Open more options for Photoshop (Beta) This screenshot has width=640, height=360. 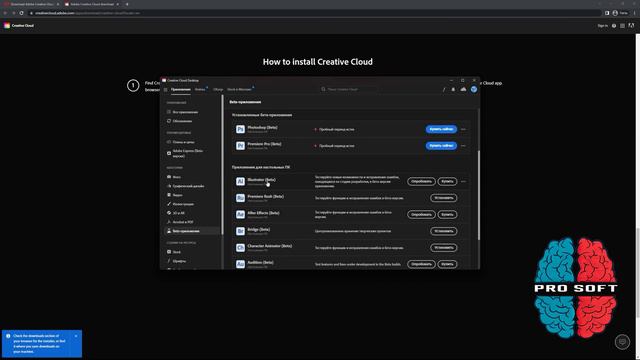tap(463, 129)
